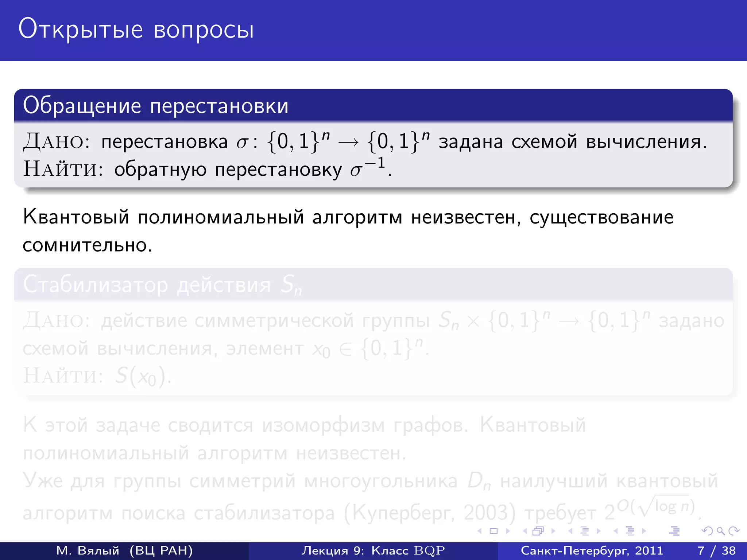The width and height of the screenshot is (747, 560).
Task: Go to the next section arrow
Action: (x=644, y=531)
